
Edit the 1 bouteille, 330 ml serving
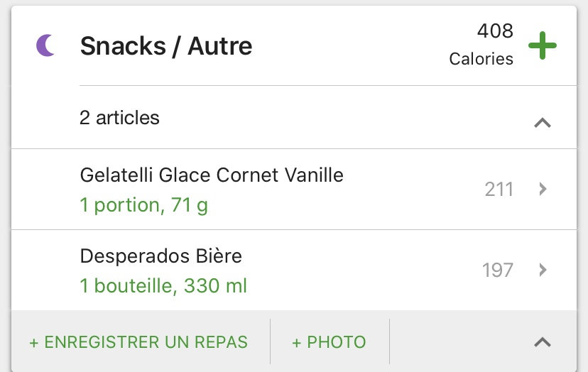163,286
